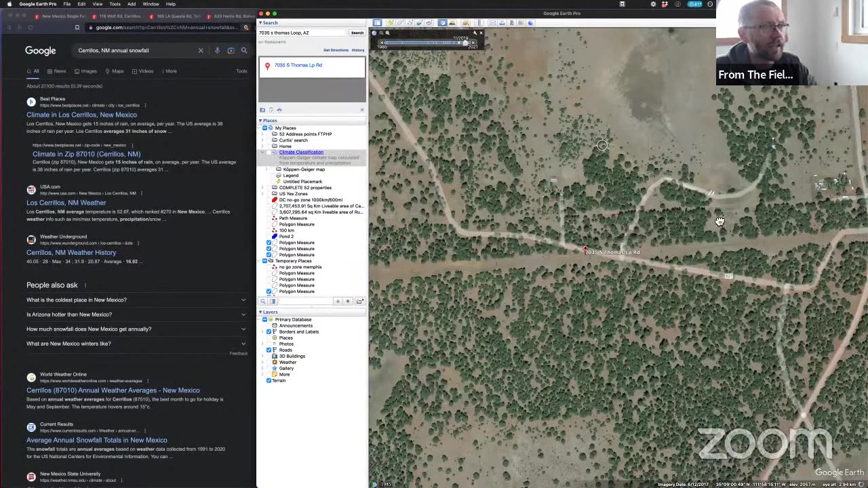868x488 pixels.
Task: Click the Ruler toolbar icon
Action: pos(479,23)
